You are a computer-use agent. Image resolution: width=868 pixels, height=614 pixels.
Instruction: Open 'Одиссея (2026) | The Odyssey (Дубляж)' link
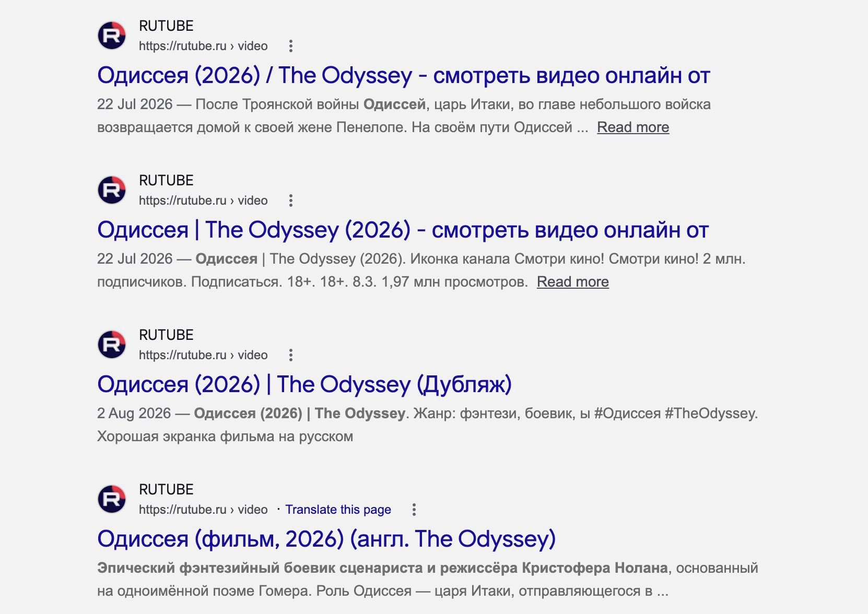pos(304,384)
